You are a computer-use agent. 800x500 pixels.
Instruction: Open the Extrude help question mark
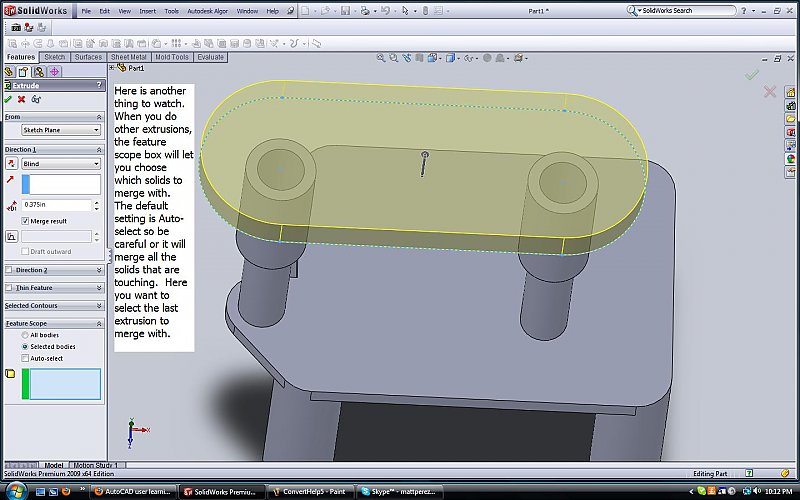click(x=98, y=86)
